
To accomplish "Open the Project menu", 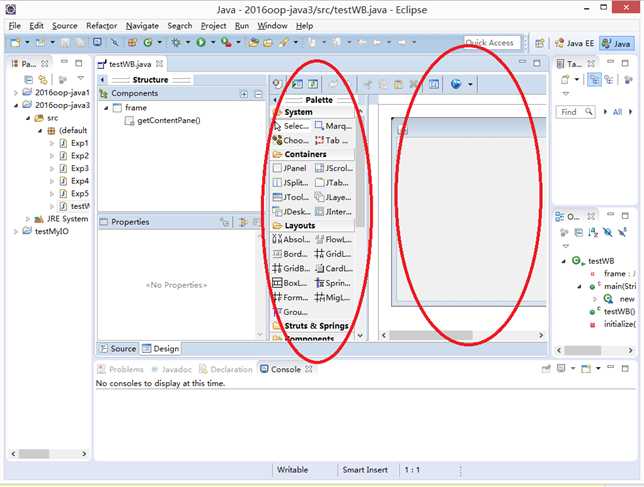I will click(213, 26).
